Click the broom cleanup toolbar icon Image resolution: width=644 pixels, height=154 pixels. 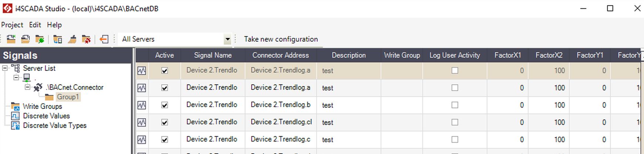tap(72, 39)
